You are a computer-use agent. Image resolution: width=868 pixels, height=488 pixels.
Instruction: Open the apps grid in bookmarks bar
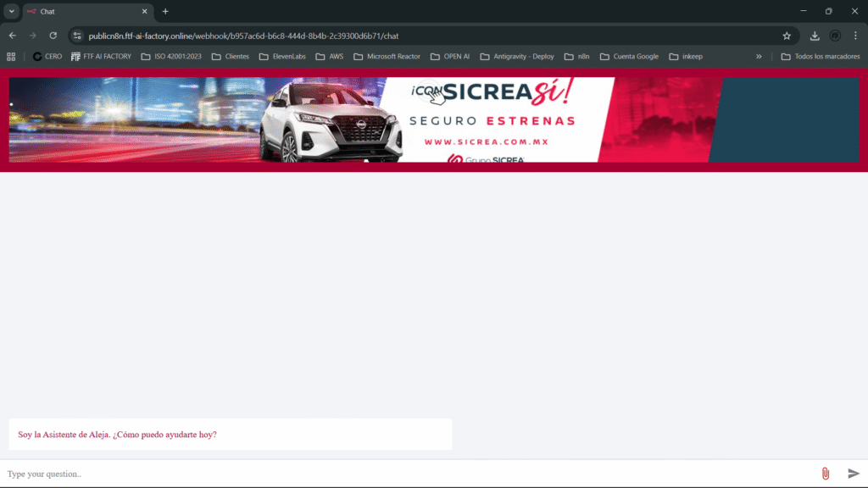(x=11, y=57)
